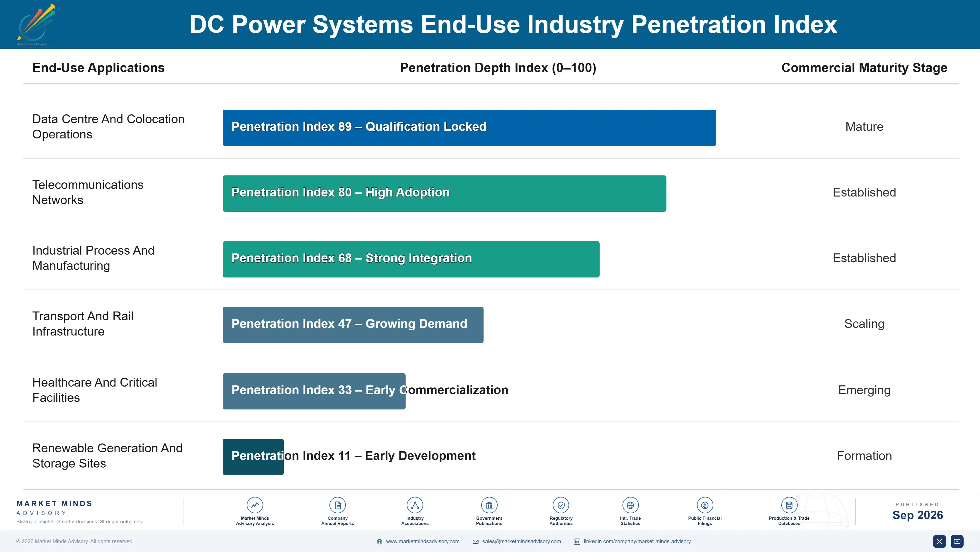The width and height of the screenshot is (980, 552).
Task: Click the copyright notice in footer
Action: click(x=75, y=541)
